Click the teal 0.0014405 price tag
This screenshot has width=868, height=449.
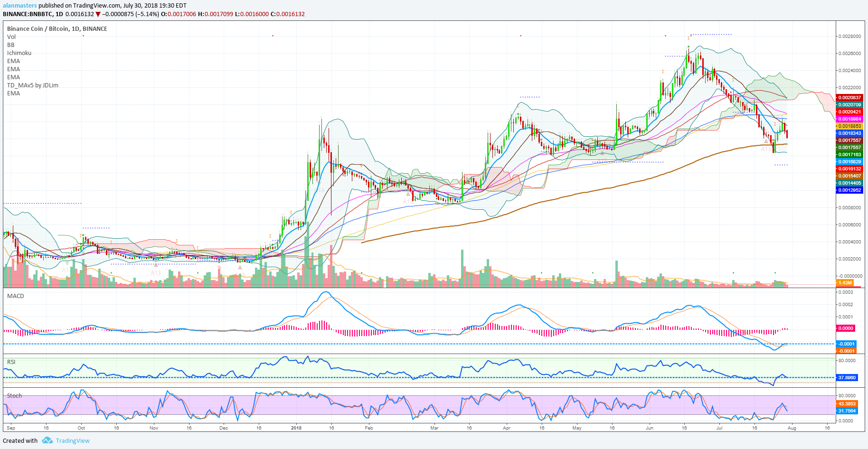(849, 183)
